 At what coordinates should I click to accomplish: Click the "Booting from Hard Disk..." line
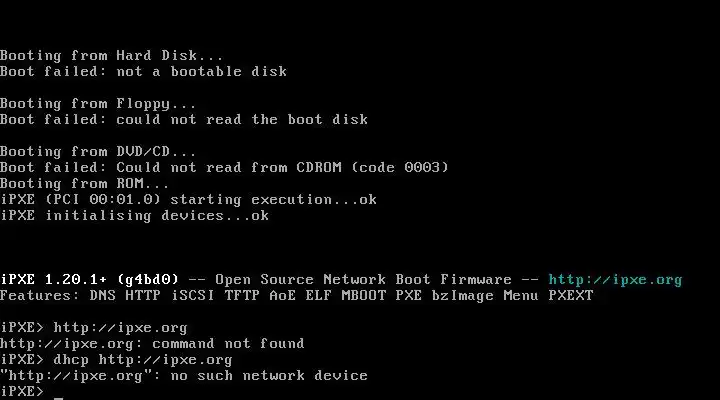tap(112, 56)
